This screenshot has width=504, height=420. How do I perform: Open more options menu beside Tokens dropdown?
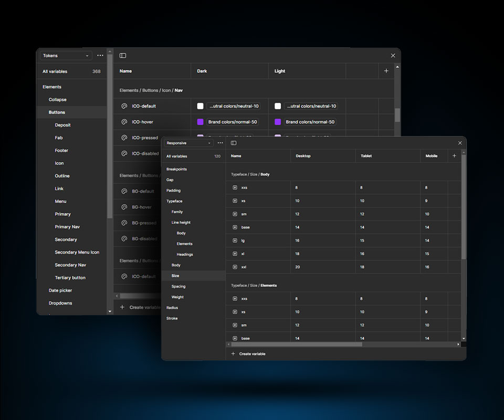point(100,56)
